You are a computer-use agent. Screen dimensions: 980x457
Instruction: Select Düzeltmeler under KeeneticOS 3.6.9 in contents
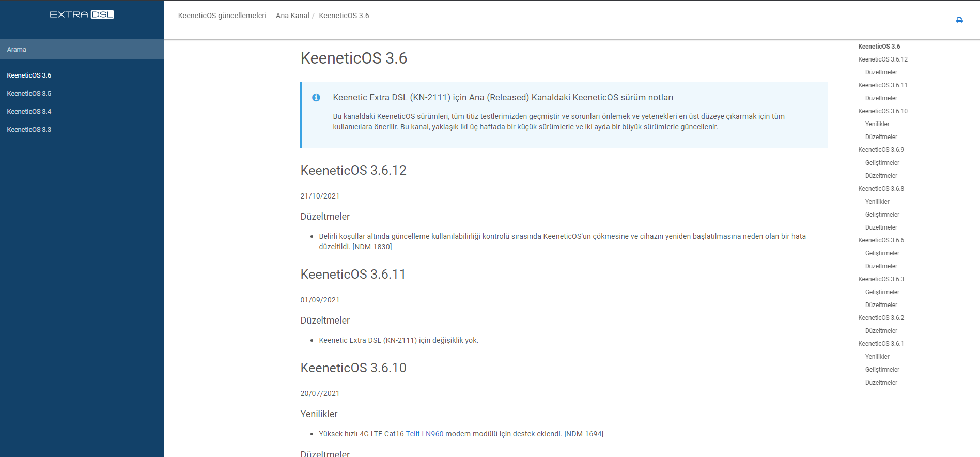[x=881, y=176]
